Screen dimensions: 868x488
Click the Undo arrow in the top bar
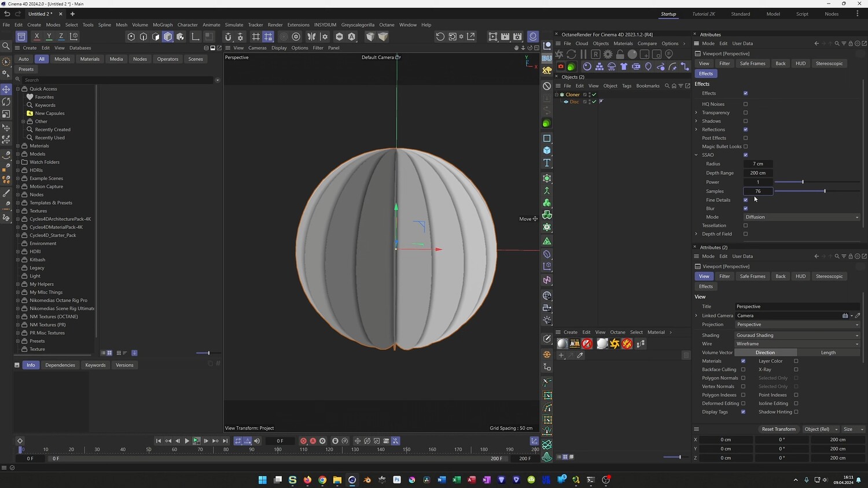(7, 14)
